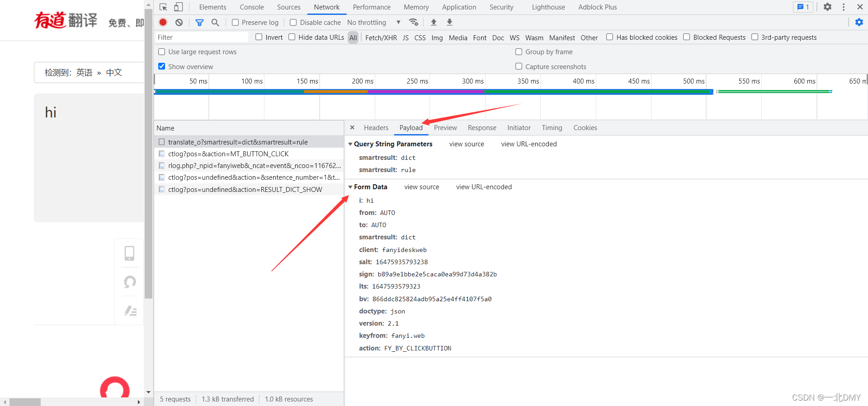The width and height of the screenshot is (868, 406).
Task: Click view URL-encoded for Form Data
Action: tap(484, 187)
